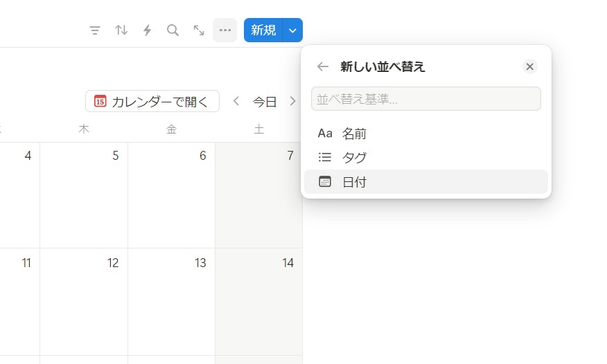Click the search magnifier icon

(173, 30)
